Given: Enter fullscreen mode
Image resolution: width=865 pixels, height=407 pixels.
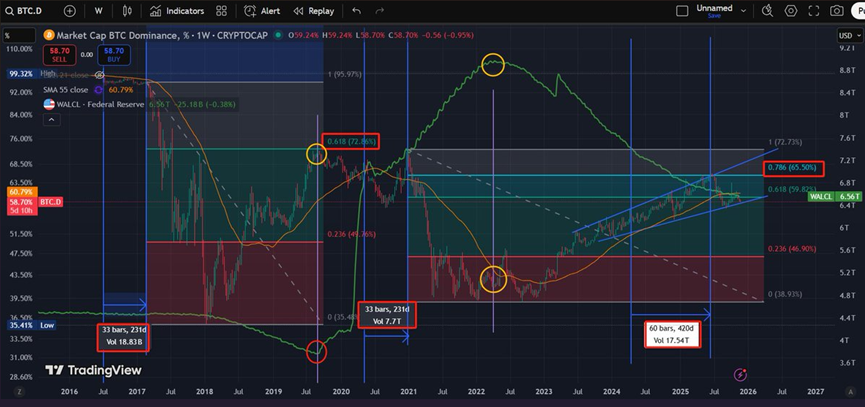Looking at the screenshot, I should pyautogui.click(x=814, y=11).
